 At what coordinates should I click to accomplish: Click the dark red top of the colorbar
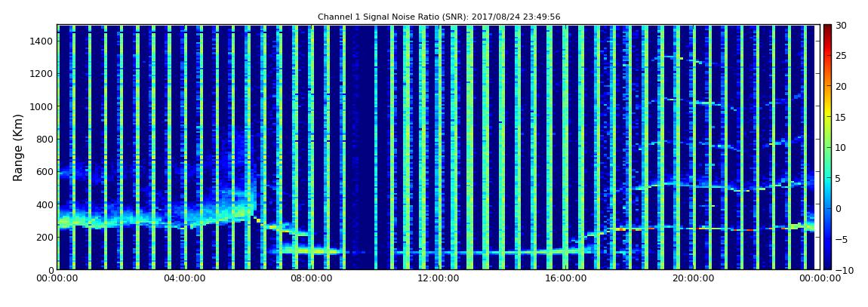(x=827, y=30)
